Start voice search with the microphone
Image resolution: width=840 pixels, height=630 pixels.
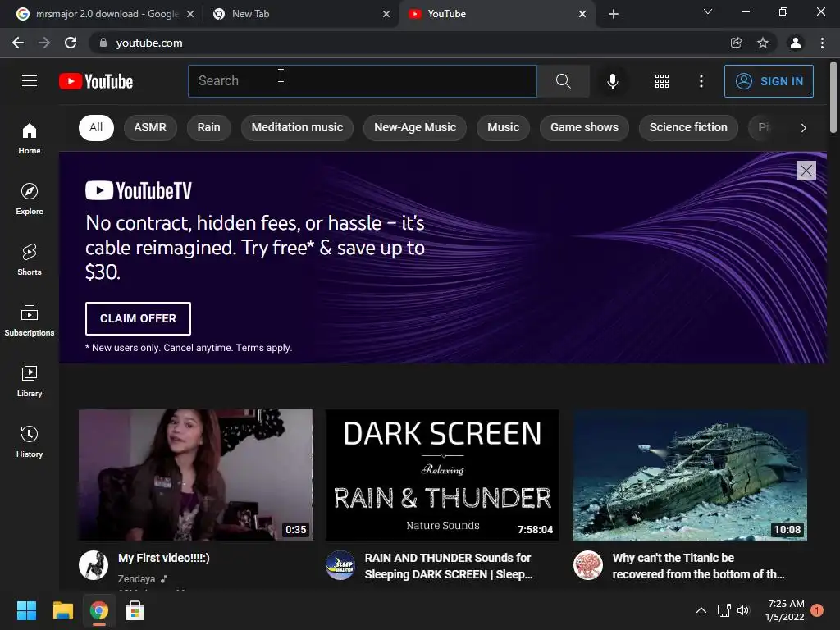612,81
